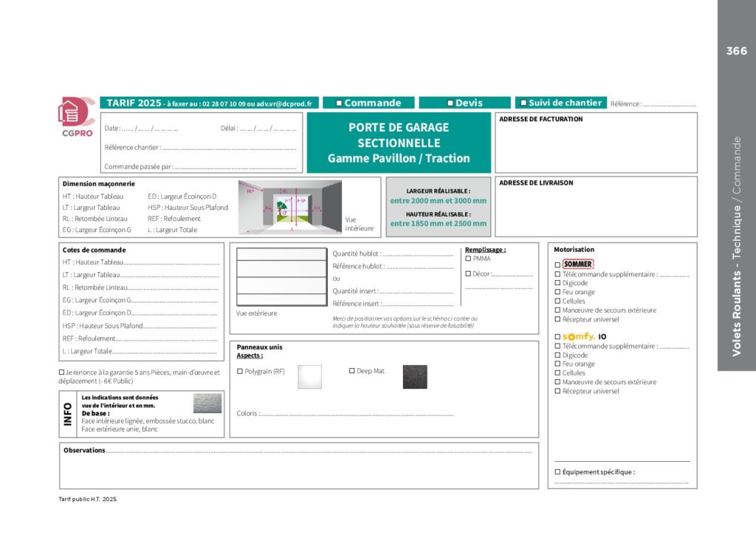Click inside the Observations box
The height and width of the screenshot is (535, 756).
[x=298, y=469]
